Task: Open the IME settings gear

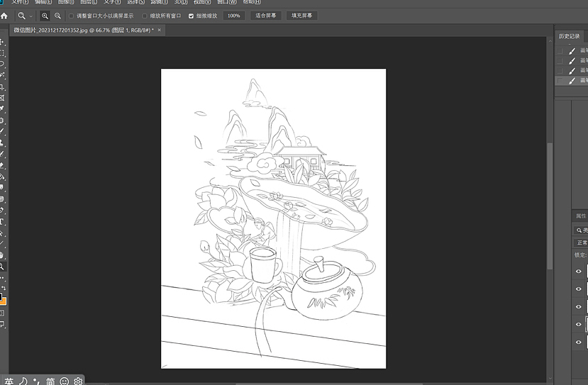Action: click(78, 381)
